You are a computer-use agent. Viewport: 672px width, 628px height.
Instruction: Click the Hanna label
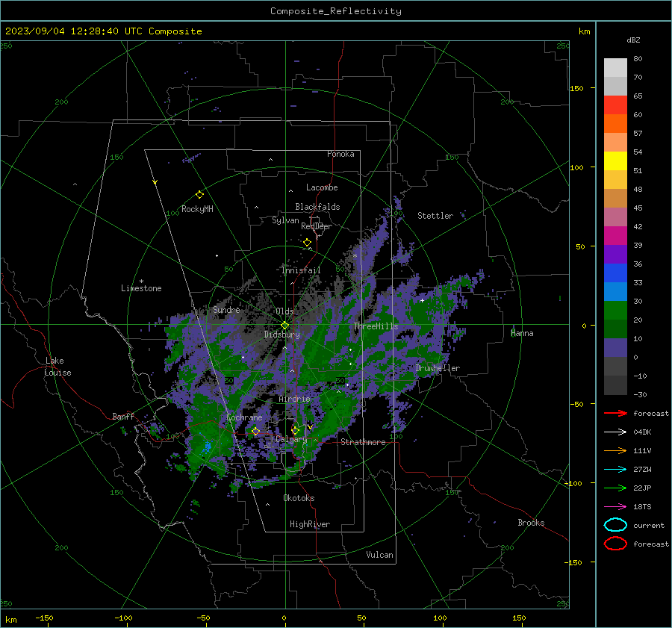tap(522, 333)
